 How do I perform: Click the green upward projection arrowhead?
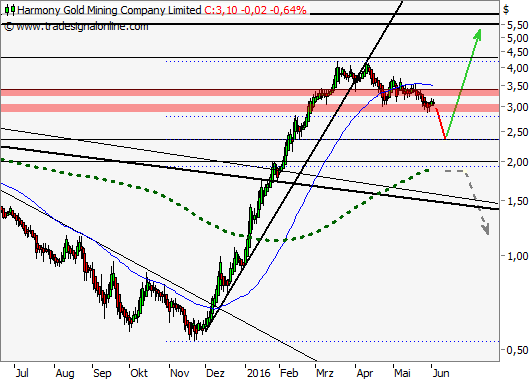coord(478,35)
